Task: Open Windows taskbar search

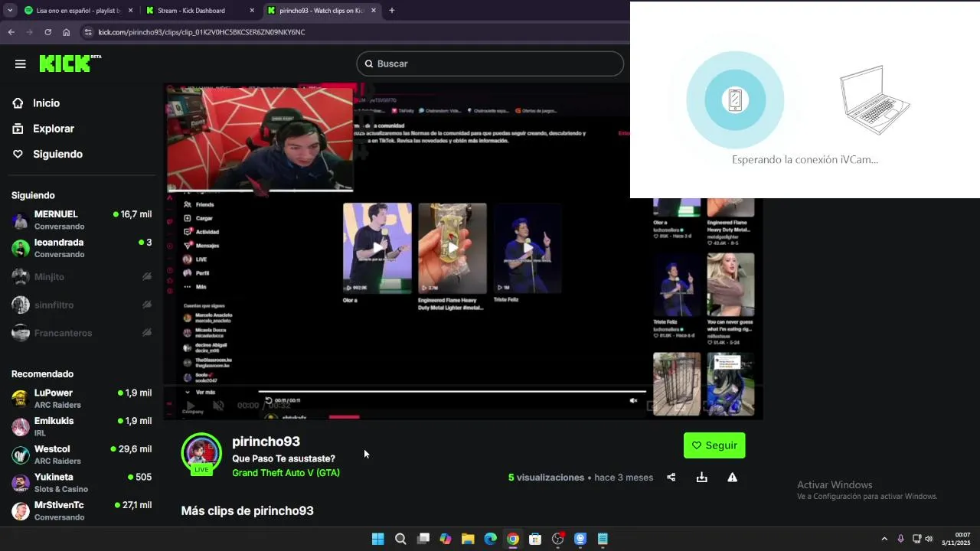Action: click(x=400, y=539)
